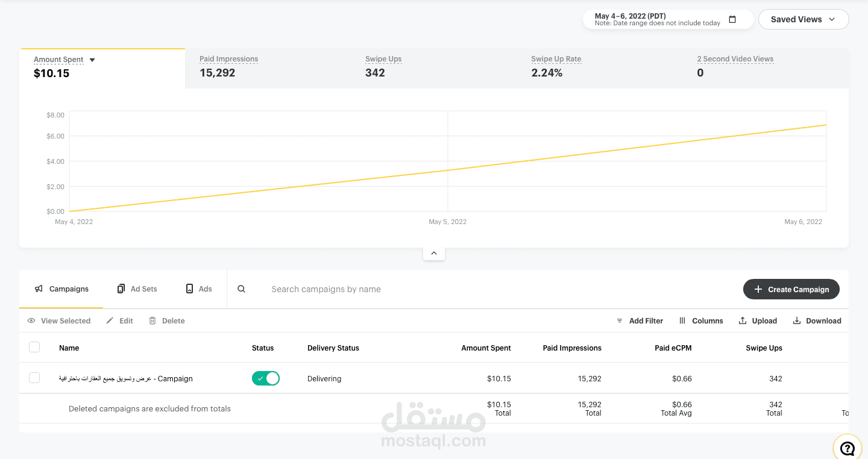
Task: Open the Arabic-named Campaign link
Action: coord(126,379)
